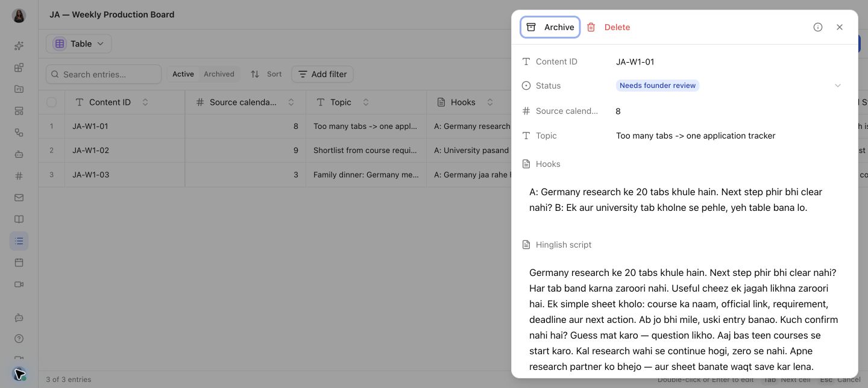The image size is (868, 388).
Task: Click the row number 2 cell
Action: [52, 151]
